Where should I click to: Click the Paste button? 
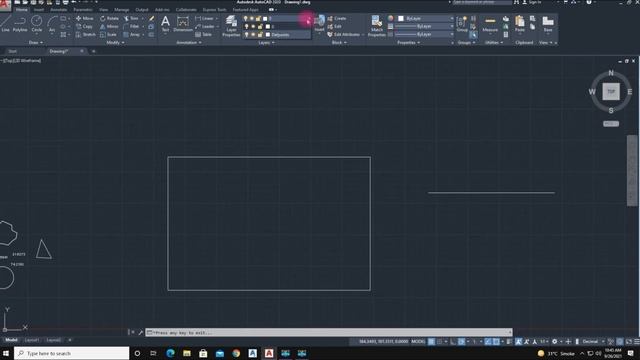pyautogui.click(x=520, y=24)
